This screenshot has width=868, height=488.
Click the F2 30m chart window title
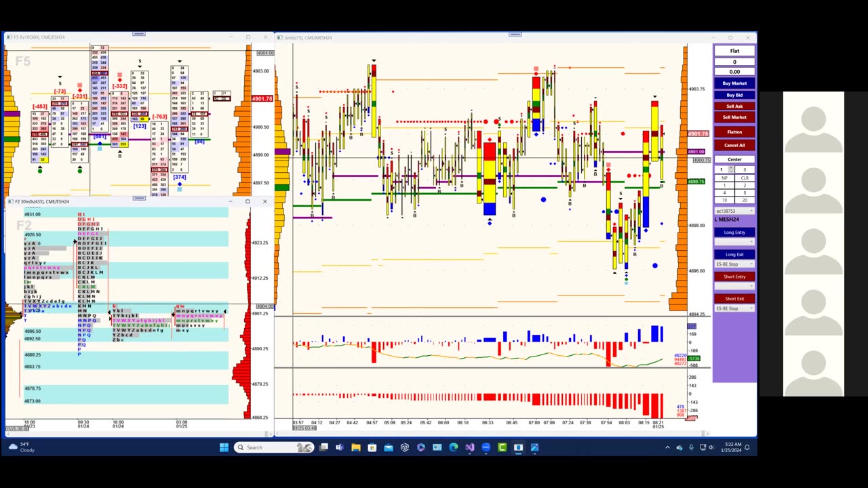42,201
